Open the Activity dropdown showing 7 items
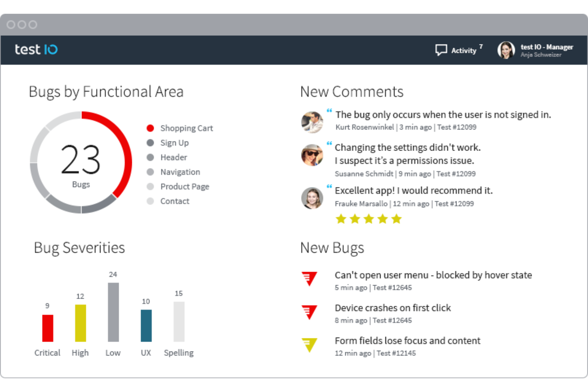The width and height of the screenshot is (588, 392). 464,50
